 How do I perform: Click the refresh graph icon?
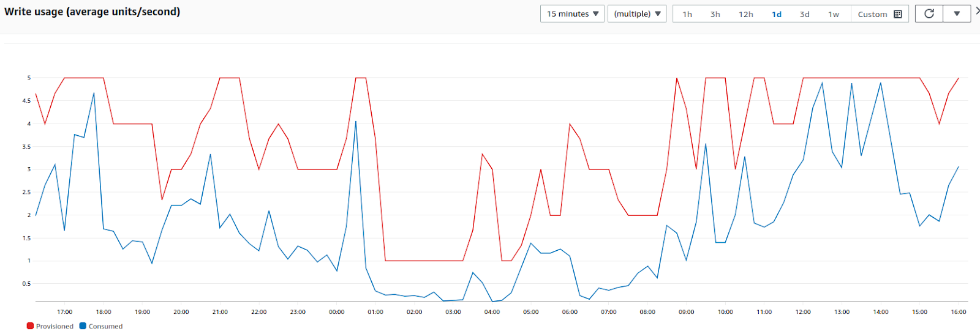coord(929,13)
